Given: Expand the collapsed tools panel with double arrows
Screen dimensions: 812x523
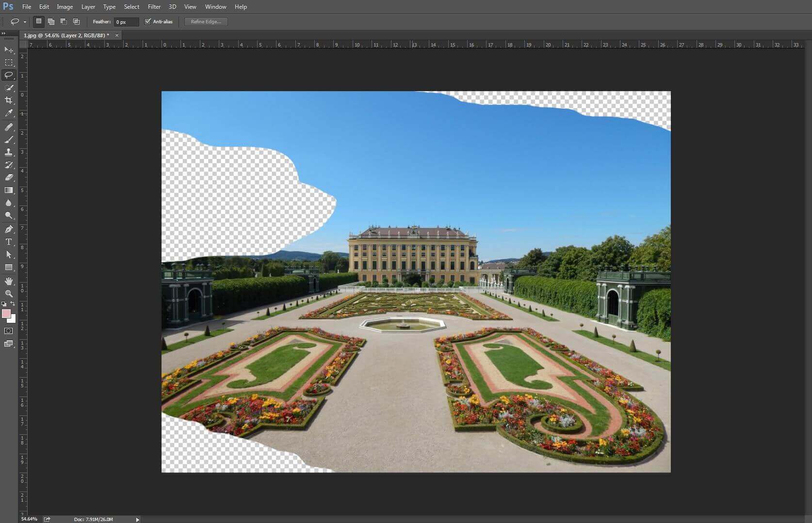Looking at the screenshot, I should coord(4,33).
